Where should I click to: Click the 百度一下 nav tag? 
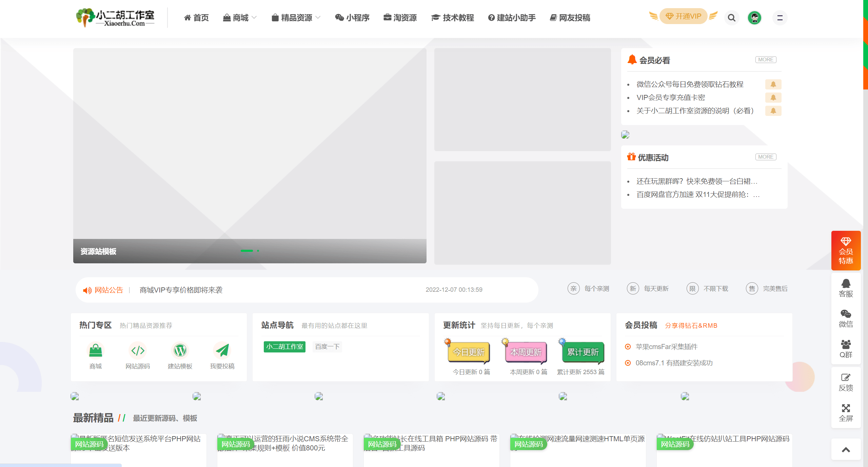tap(327, 347)
